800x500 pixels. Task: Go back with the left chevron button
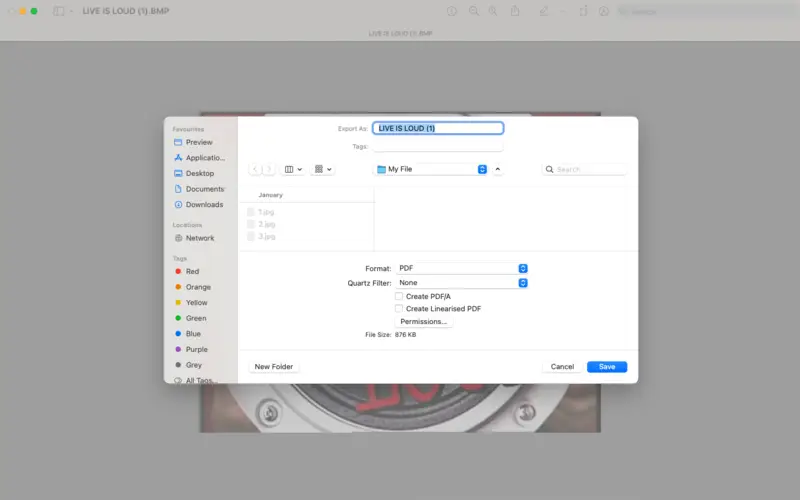[x=255, y=169]
